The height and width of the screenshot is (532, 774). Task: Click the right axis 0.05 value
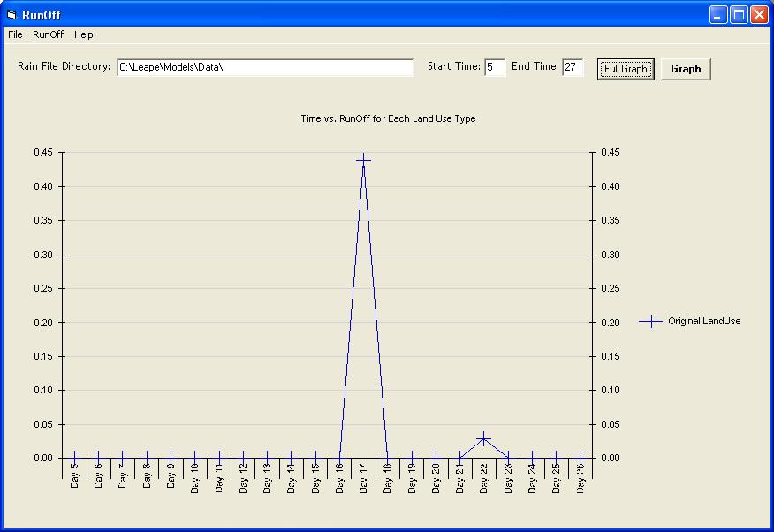point(611,424)
